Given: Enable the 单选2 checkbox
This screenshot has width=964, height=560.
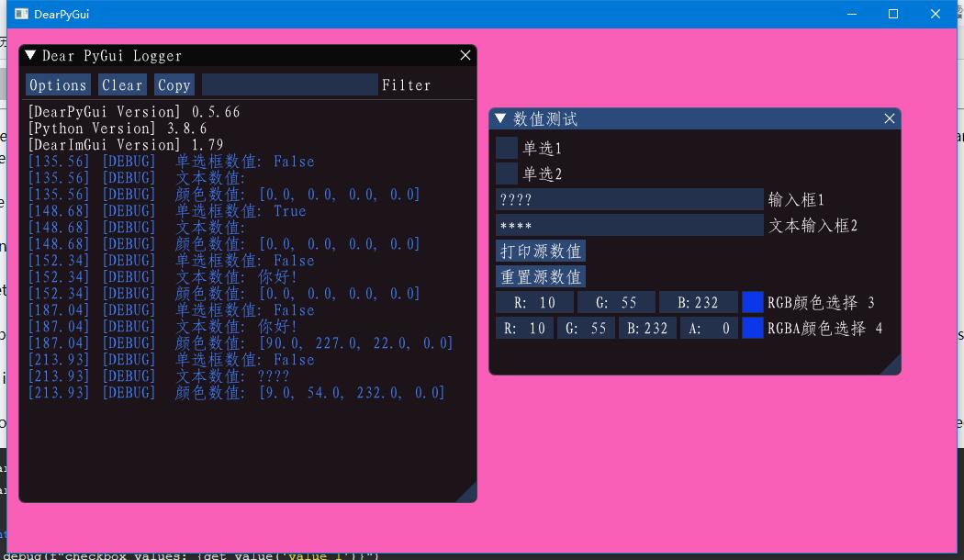Looking at the screenshot, I should (x=505, y=173).
